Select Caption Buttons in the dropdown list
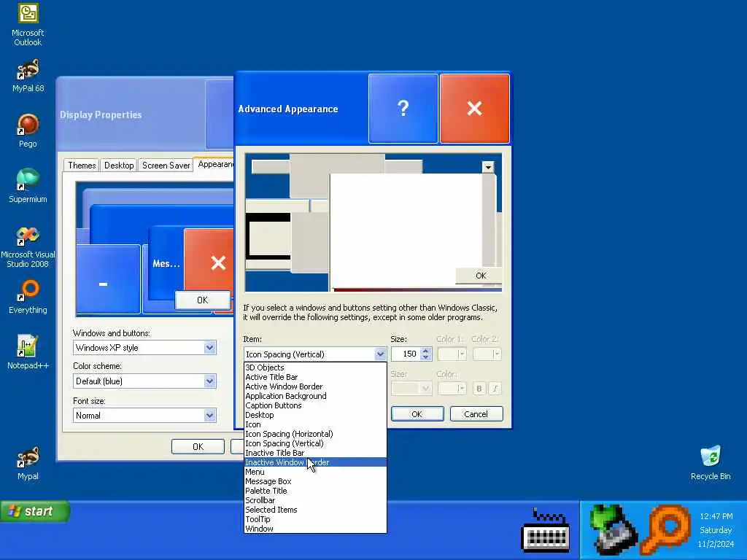The height and width of the screenshot is (560, 747). click(315, 405)
